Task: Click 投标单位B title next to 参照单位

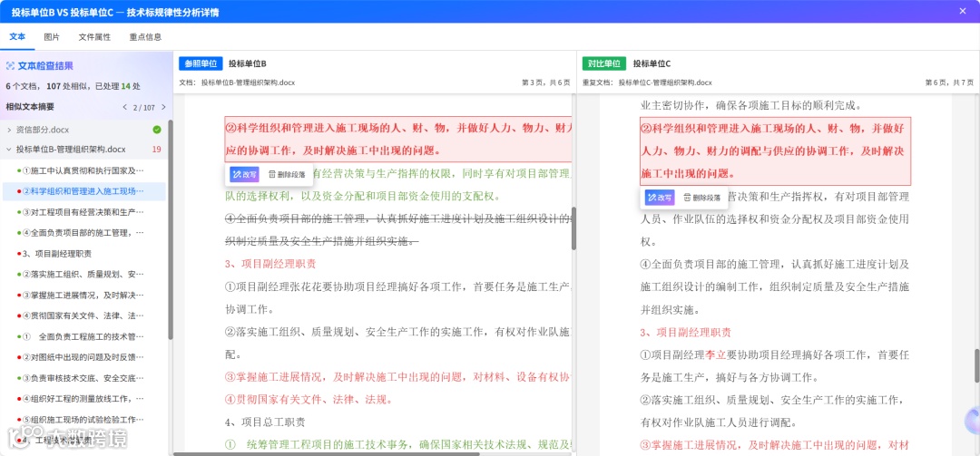Action: click(248, 63)
